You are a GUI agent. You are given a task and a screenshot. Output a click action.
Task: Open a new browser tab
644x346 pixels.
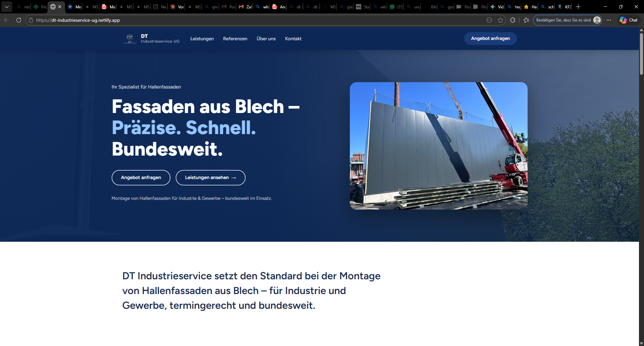pyautogui.click(x=578, y=7)
